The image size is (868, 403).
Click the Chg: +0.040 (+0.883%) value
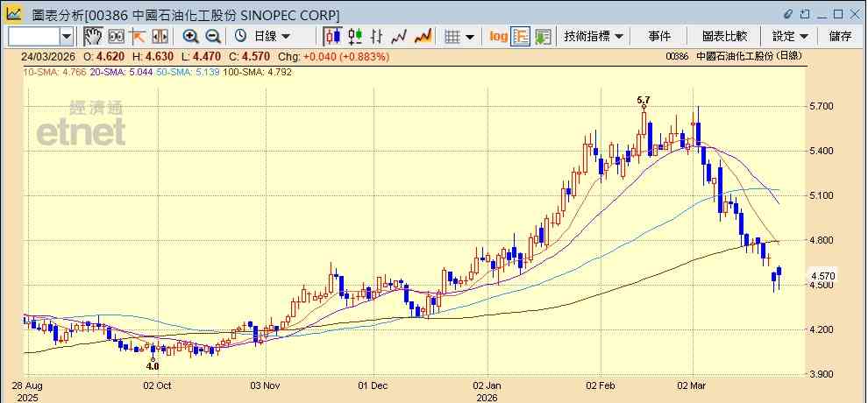(x=334, y=56)
